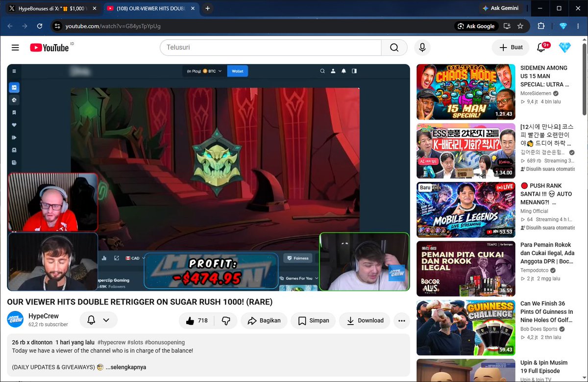View site information icon in address bar
The image size is (588, 382).
pos(57,26)
